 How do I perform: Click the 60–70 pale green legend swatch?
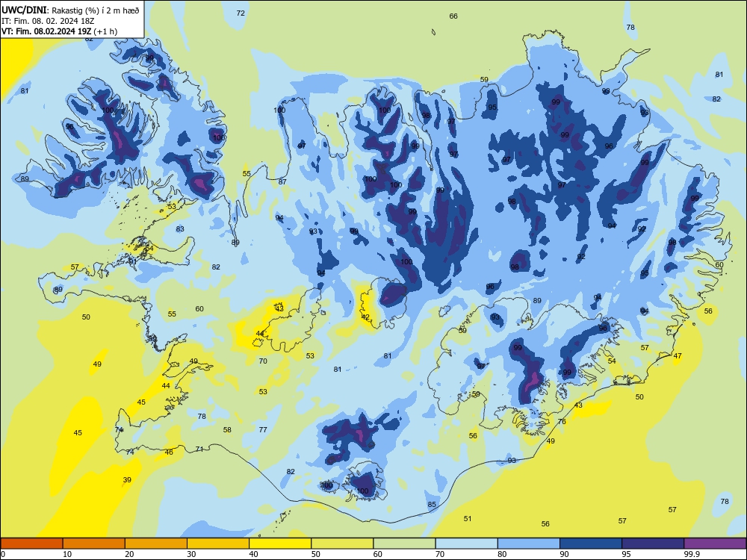point(404,544)
